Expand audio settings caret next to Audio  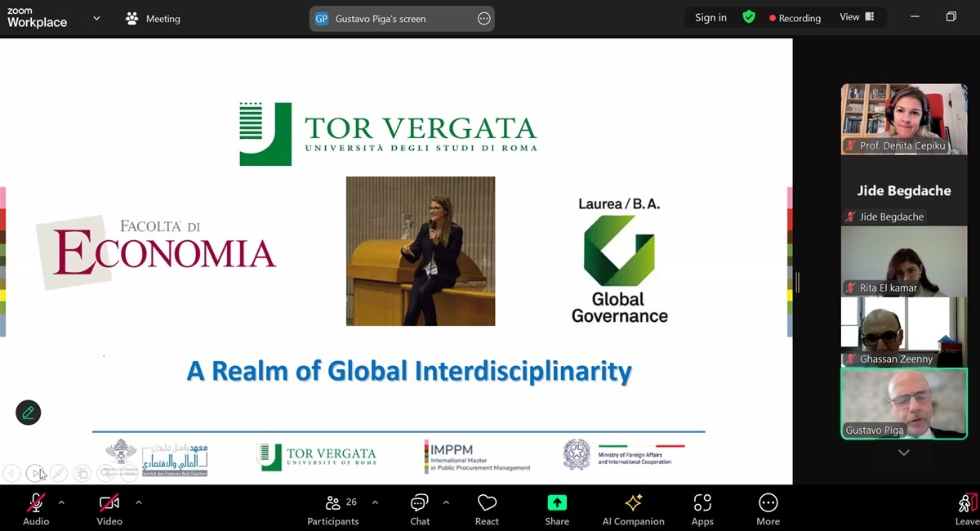point(61,502)
